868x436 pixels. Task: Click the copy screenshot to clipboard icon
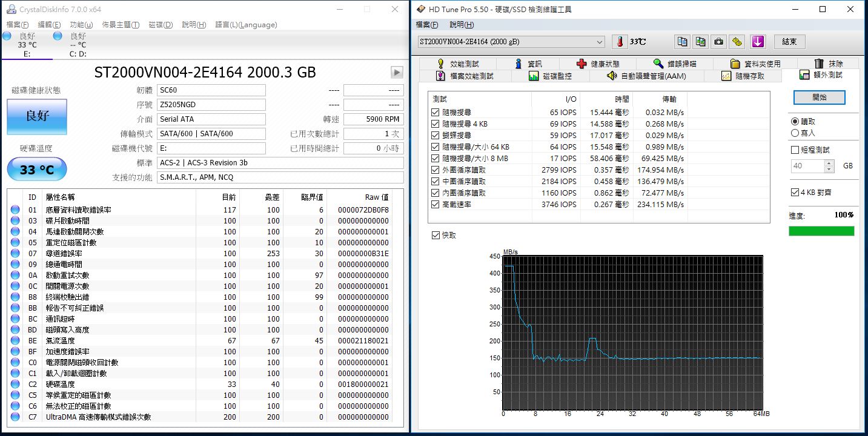coord(700,42)
